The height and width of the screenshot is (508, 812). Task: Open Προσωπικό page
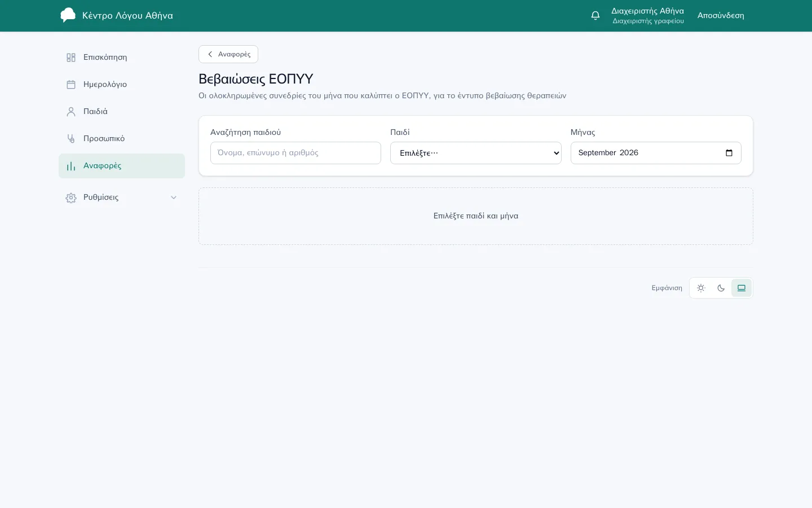click(122, 139)
